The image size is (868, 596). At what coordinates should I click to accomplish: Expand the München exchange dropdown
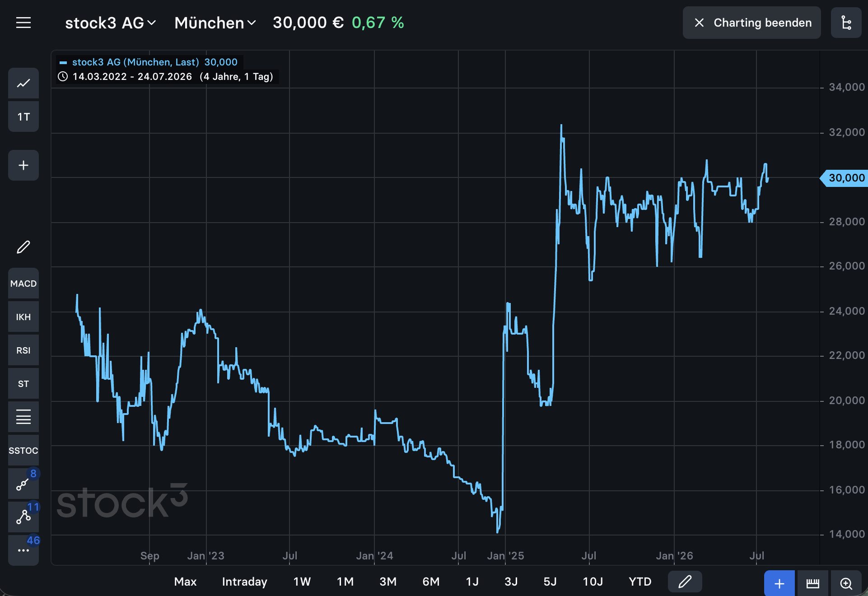pyautogui.click(x=215, y=23)
